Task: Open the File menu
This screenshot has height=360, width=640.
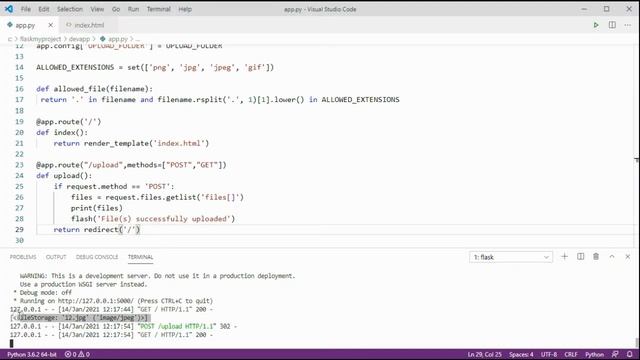Action: 26,9
